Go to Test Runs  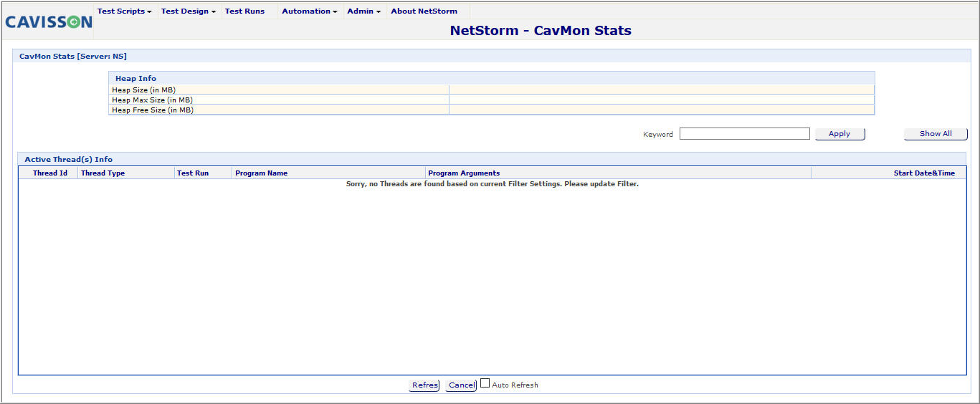[244, 11]
